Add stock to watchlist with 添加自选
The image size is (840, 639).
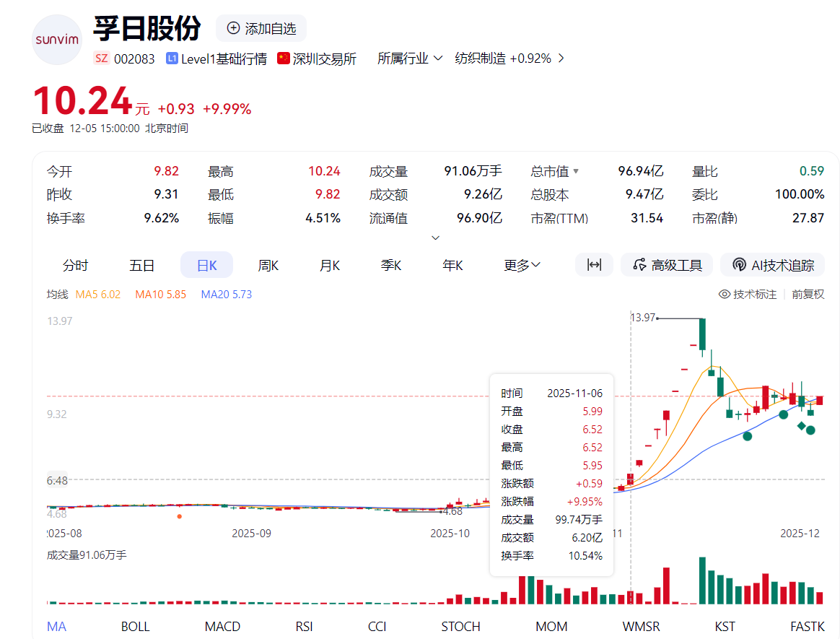pos(261,28)
